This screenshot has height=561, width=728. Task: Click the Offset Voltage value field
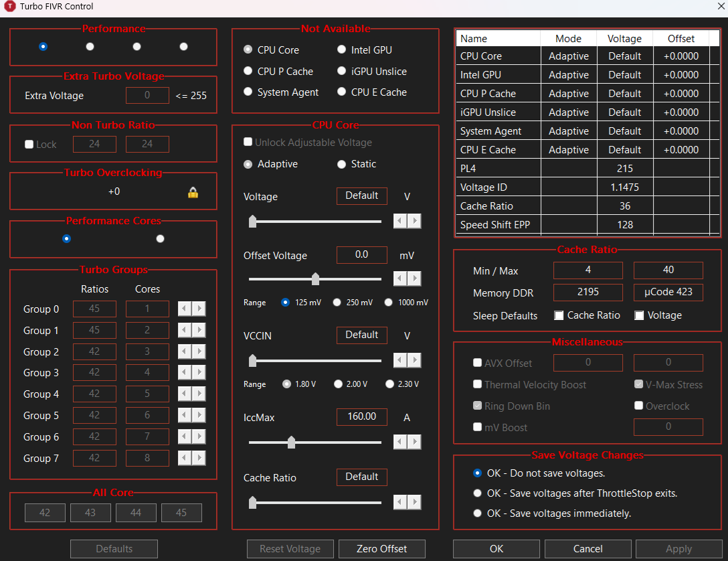(x=362, y=255)
